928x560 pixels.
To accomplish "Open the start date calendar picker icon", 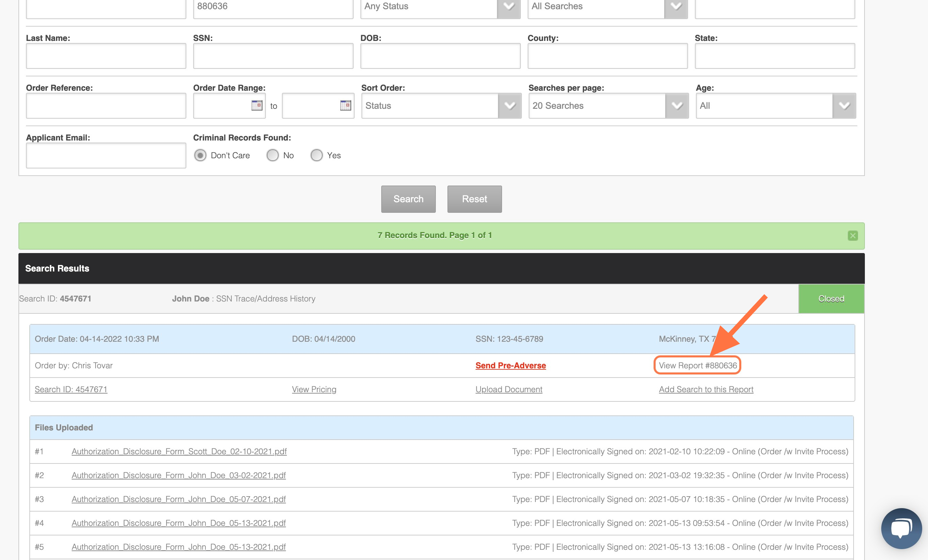I will [x=257, y=105].
